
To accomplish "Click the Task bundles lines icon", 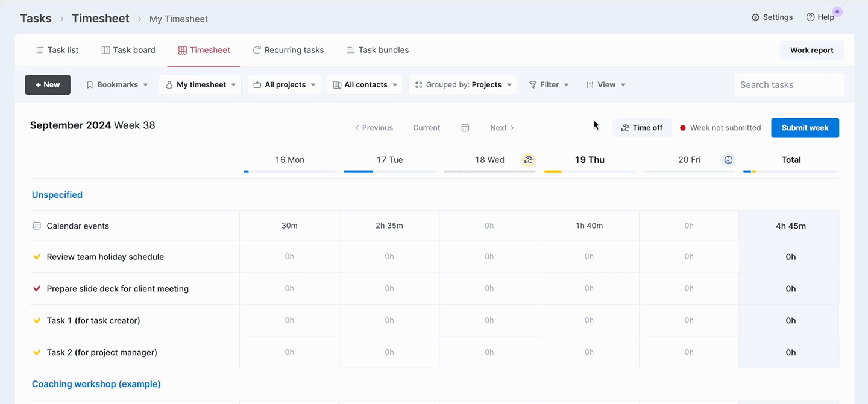I will [x=351, y=50].
